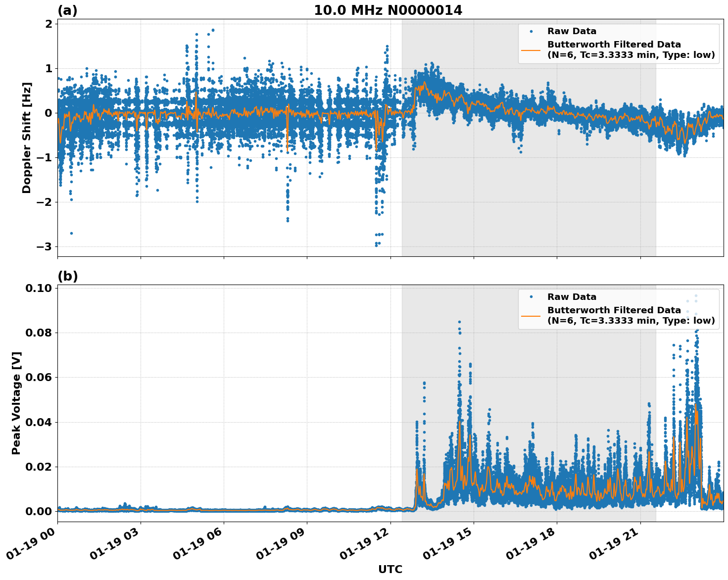
Task: Click the Raw Data dot marker in panel (a) legend
Action: 532,31
